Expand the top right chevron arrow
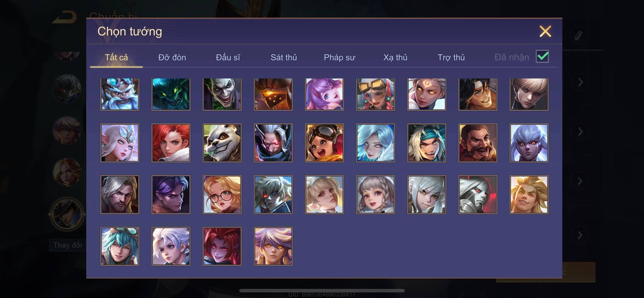The image size is (644, 298). [x=580, y=82]
